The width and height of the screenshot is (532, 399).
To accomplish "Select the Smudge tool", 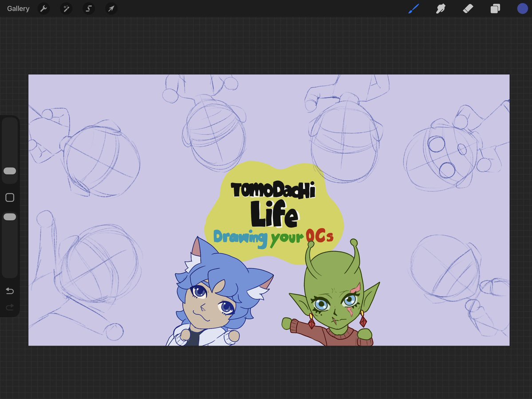I will (x=441, y=8).
